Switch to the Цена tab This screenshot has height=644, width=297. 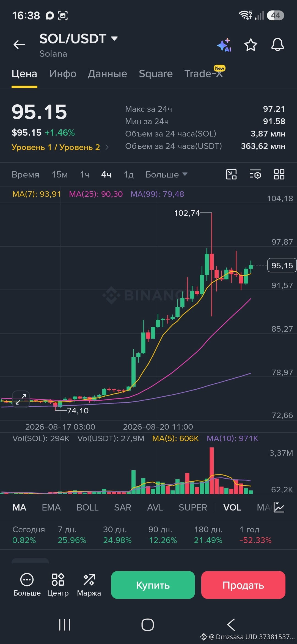(x=24, y=74)
